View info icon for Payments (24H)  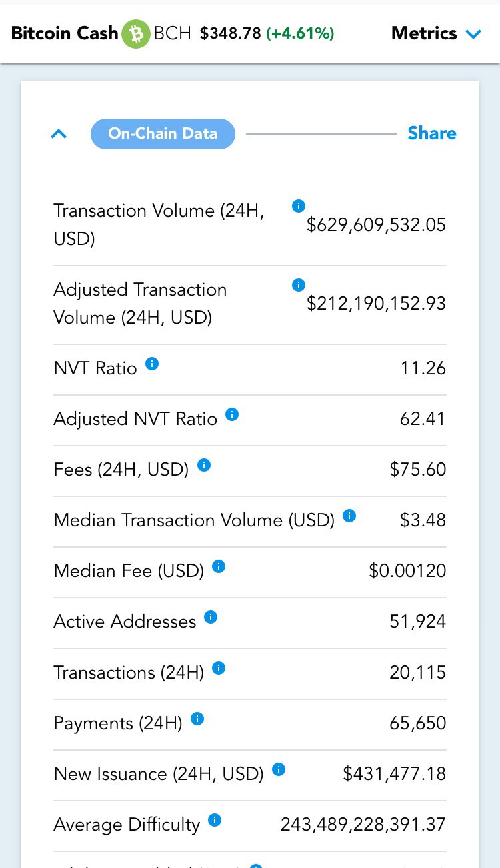(x=197, y=719)
